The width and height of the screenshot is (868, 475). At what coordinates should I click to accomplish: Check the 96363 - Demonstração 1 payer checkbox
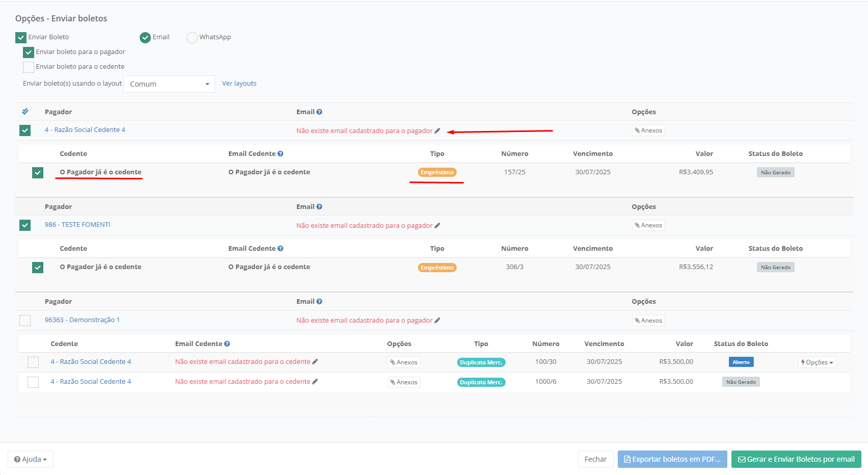[25, 321]
